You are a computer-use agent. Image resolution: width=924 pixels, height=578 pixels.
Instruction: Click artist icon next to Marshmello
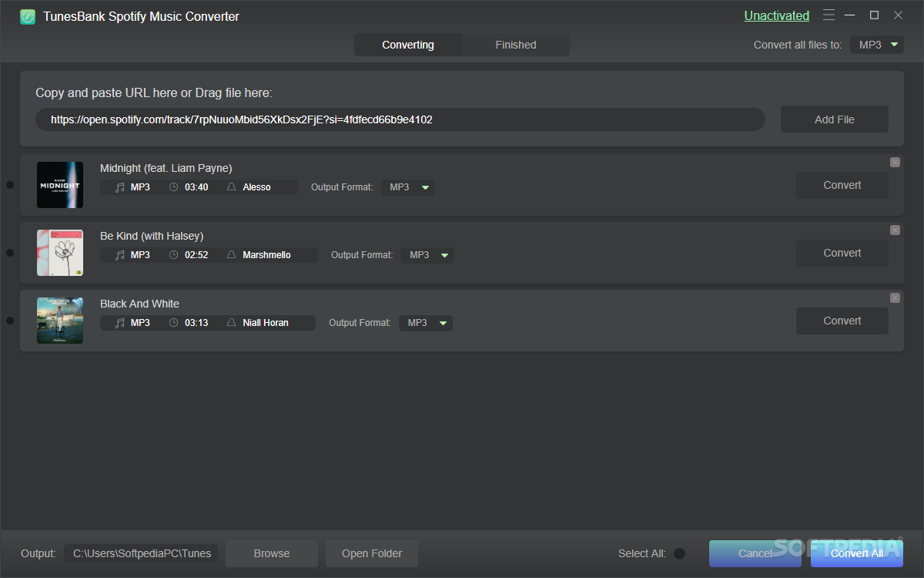(231, 255)
